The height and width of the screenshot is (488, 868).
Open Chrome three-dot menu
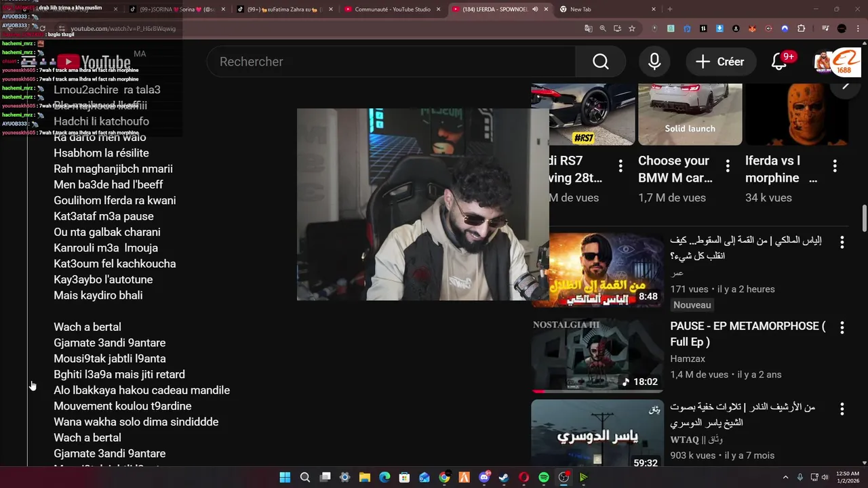[858, 28]
